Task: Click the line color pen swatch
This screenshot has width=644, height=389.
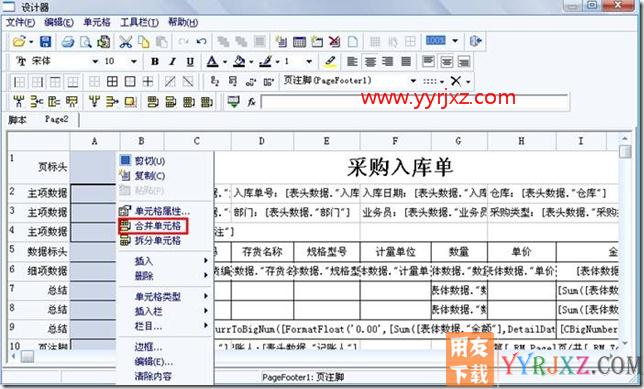Action: point(266,62)
